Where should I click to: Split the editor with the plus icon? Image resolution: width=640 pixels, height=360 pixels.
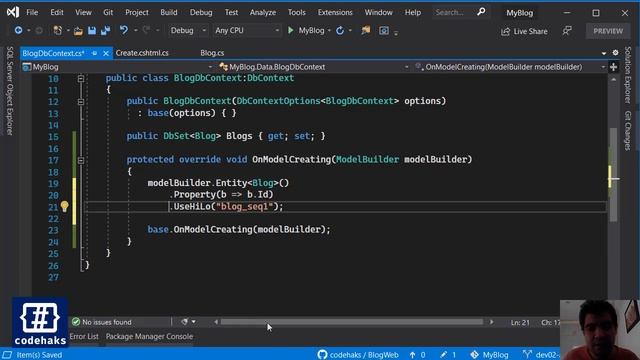613,67
